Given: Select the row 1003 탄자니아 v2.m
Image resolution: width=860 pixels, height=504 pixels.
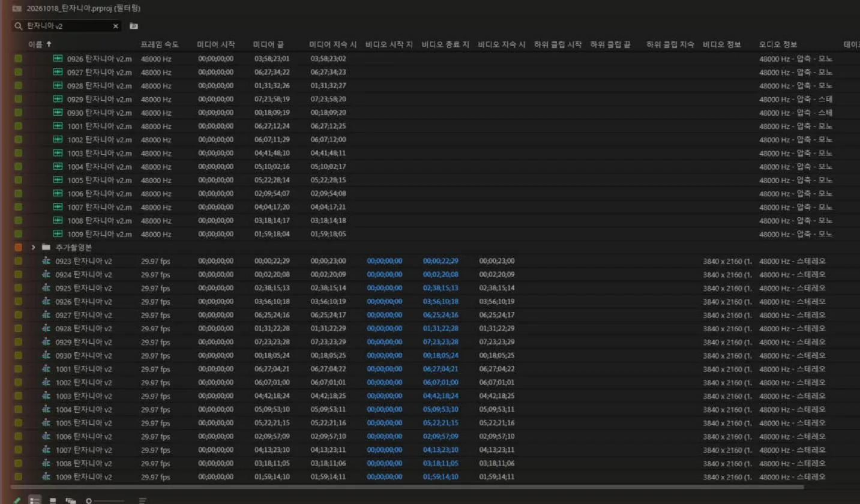Looking at the screenshot, I should tap(430, 153).
